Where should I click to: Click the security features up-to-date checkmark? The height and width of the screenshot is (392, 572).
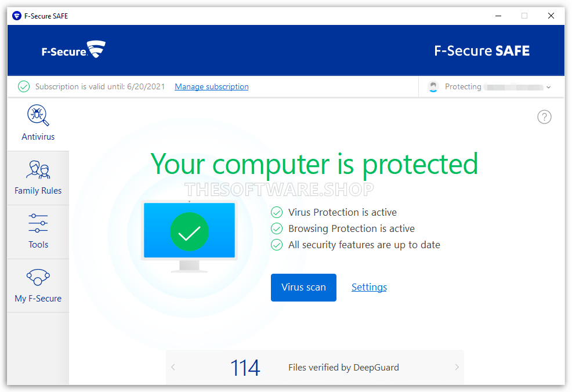pos(277,245)
